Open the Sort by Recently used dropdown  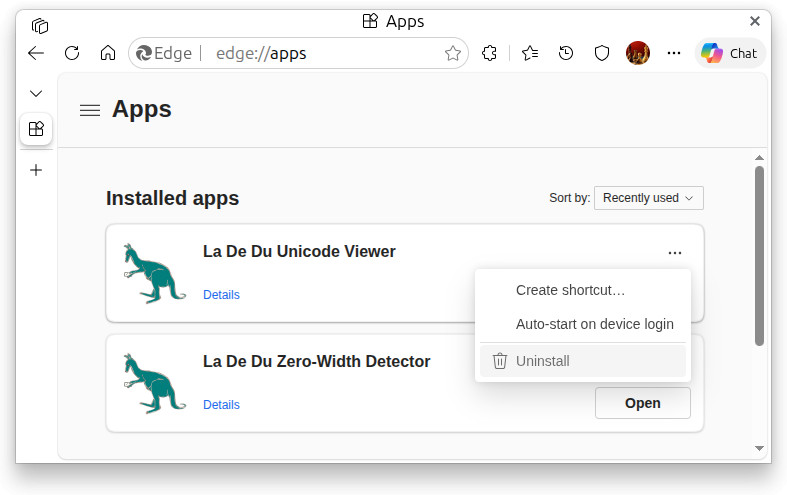648,198
